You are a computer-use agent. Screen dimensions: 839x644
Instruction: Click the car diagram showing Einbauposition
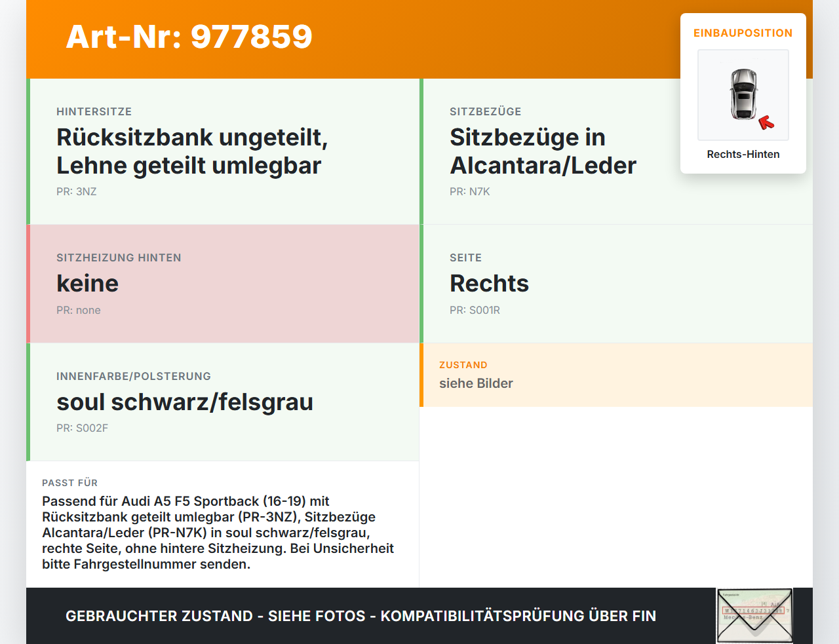743,95
